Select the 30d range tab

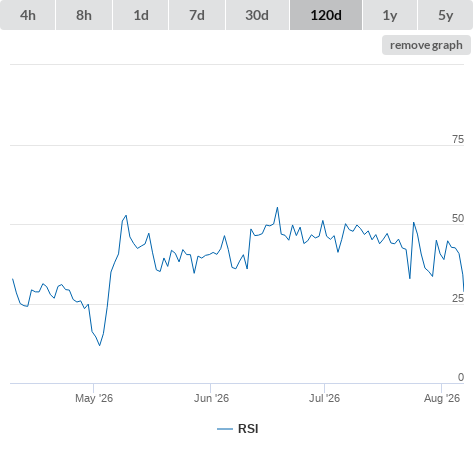pyautogui.click(x=257, y=15)
